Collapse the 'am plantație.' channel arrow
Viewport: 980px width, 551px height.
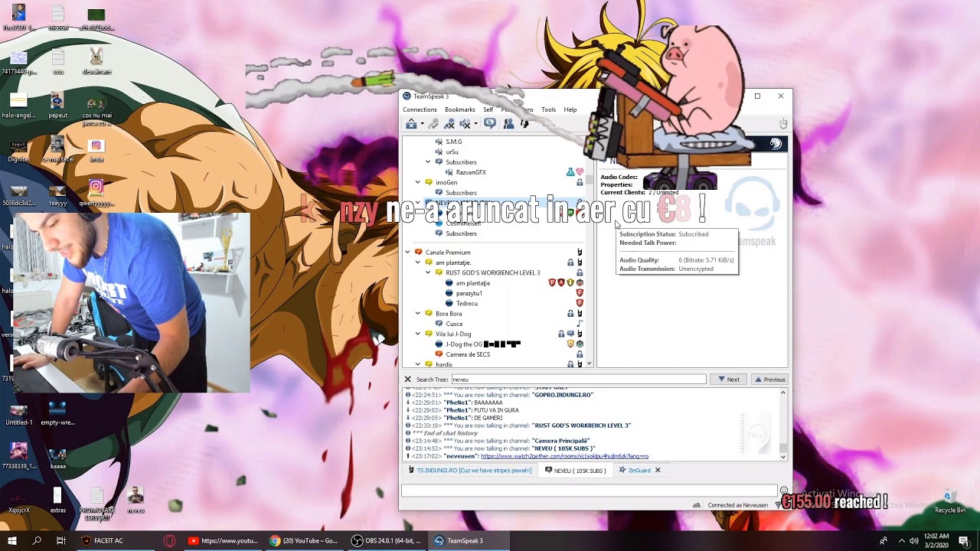point(418,262)
